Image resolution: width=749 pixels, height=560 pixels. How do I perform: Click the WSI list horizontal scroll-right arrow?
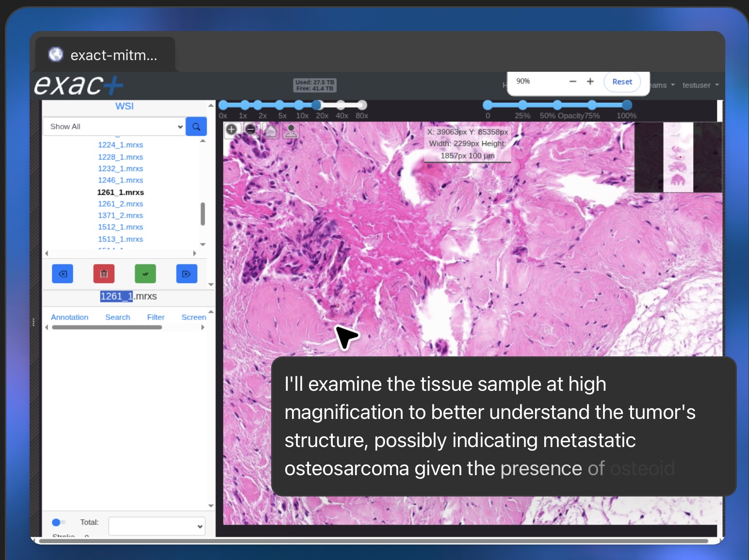pos(195,253)
